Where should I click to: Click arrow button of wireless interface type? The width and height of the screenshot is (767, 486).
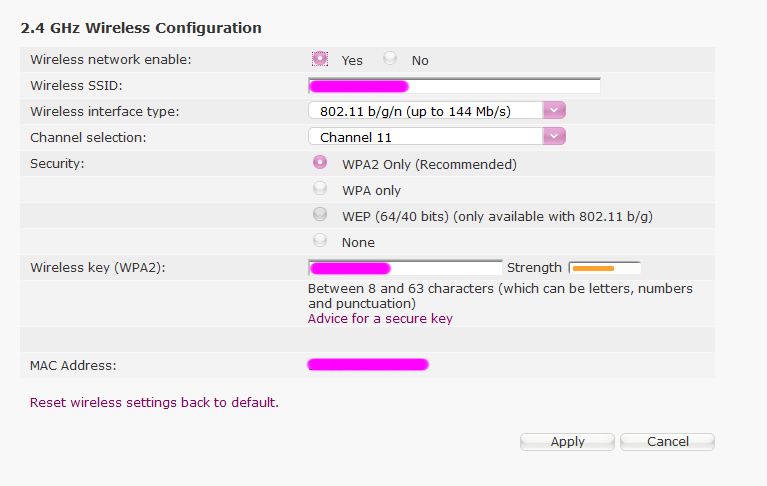[x=555, y=111]
